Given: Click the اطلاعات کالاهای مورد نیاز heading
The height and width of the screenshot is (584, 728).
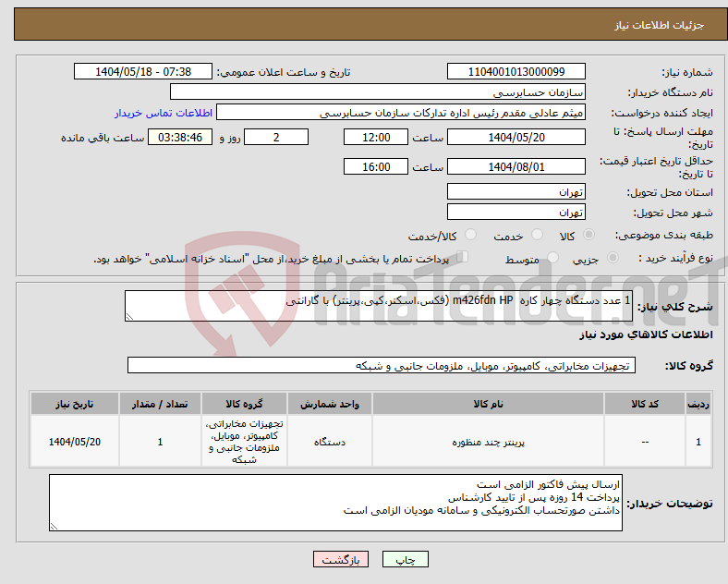Looking at the screenshot, I should (x=646, y=335).
